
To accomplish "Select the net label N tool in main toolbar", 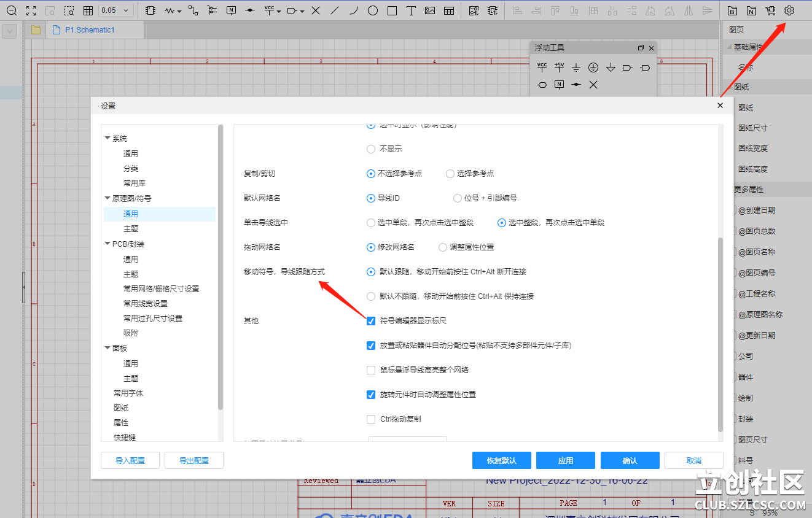I will 231,10.
